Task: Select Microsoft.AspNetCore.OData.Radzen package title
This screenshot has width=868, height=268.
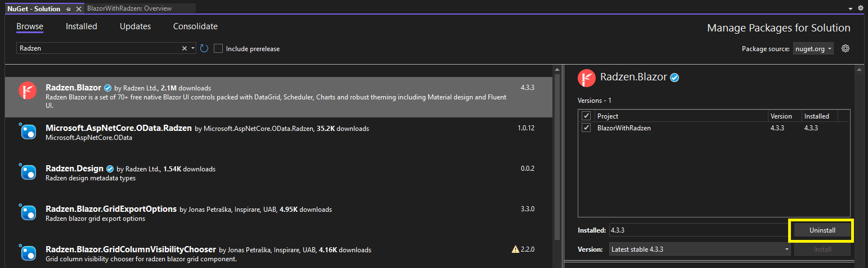Action: [119, 128]
